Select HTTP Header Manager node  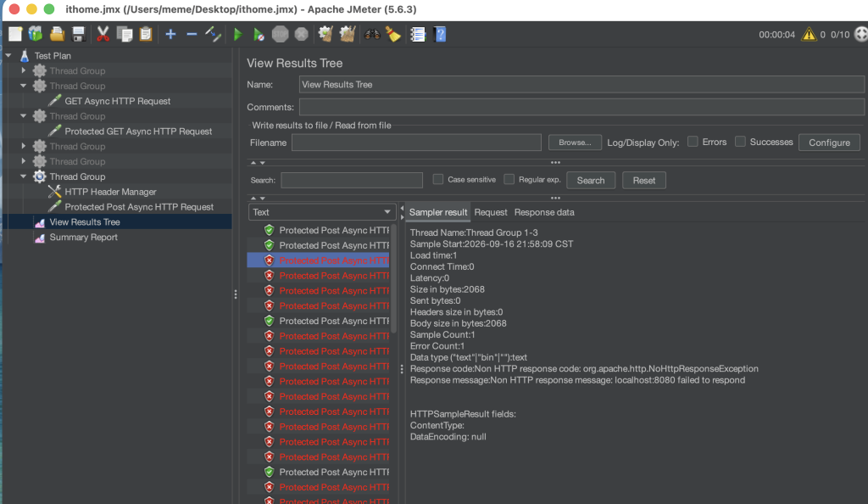coord(110,192)
